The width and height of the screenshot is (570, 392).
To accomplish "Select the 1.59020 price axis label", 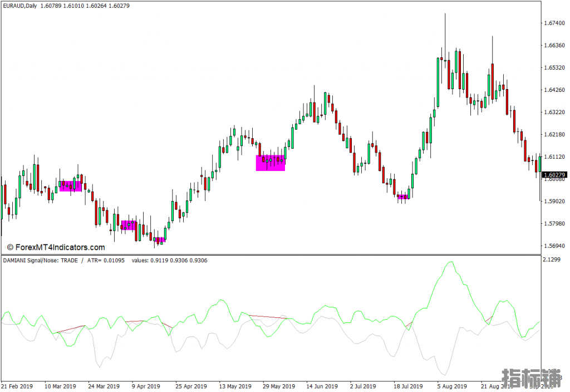I will (554, 201).
